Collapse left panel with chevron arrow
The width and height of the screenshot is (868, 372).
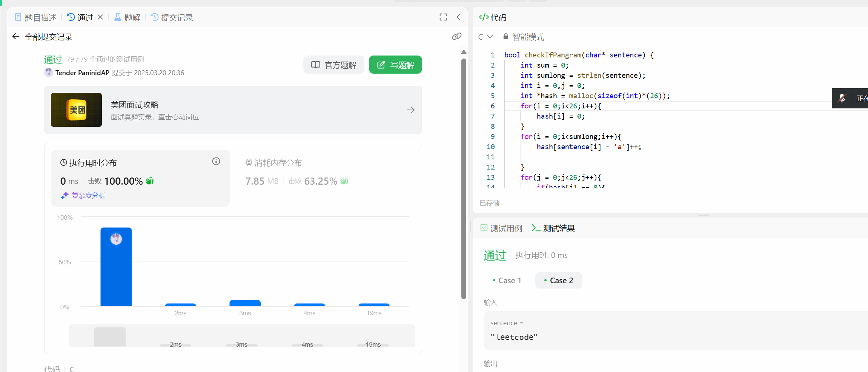459,17
